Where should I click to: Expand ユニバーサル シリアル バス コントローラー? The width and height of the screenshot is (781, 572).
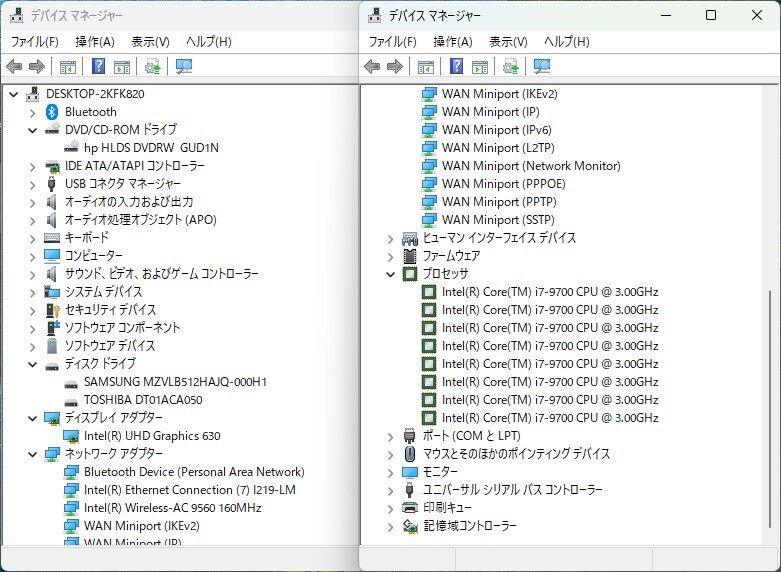pyautogui.click(x=390, y=490)
